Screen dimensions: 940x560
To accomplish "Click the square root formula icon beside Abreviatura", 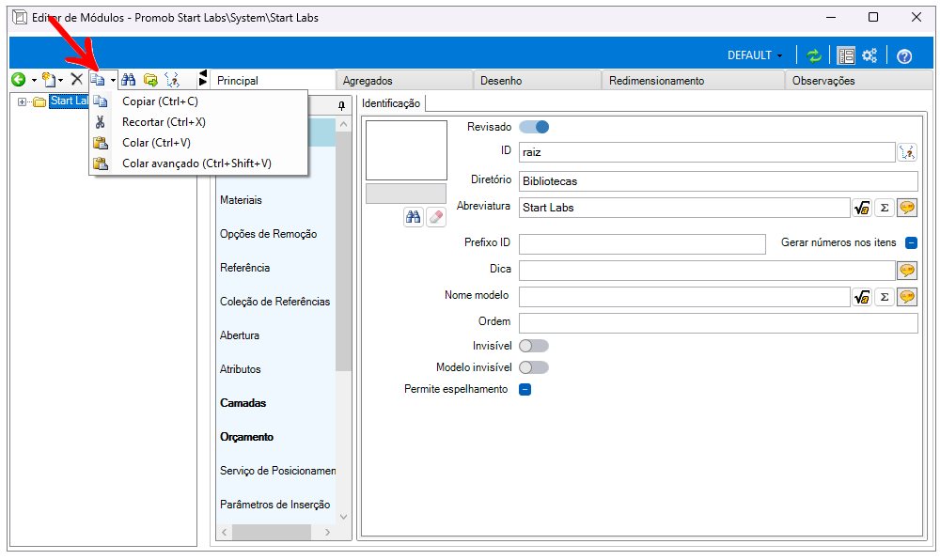I will click(x=861, y=208).
